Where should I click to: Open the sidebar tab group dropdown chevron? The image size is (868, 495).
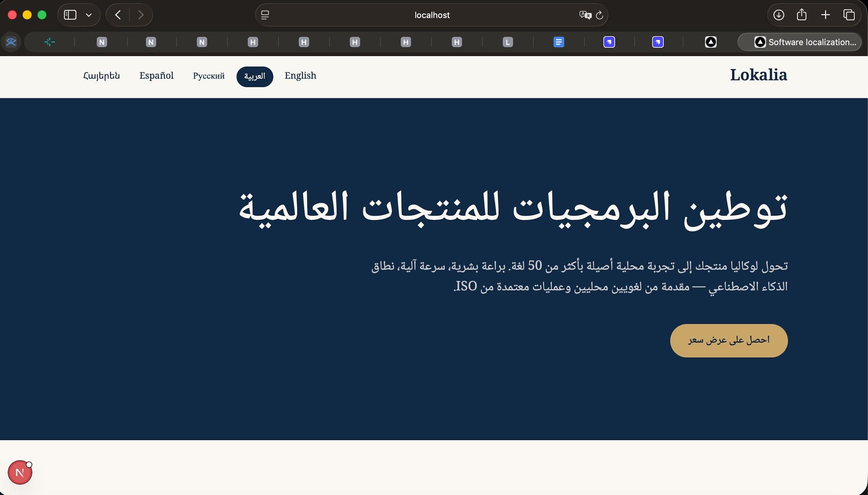pyautogui.click(x=89, y=15)
